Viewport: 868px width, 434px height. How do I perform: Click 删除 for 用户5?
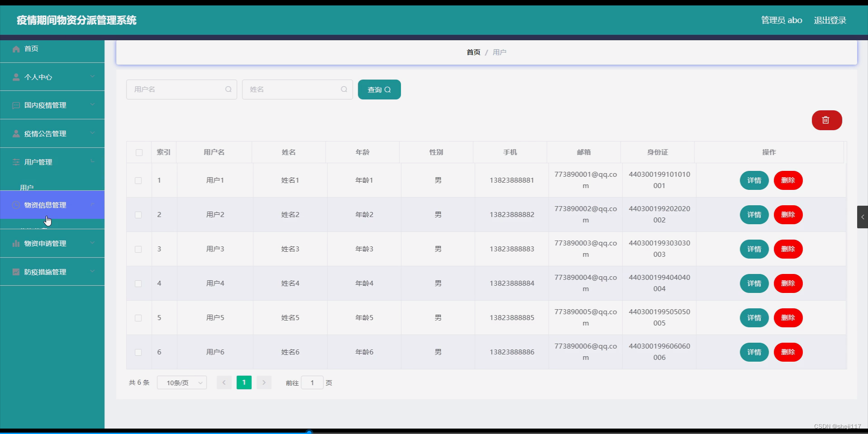point(788,318)
